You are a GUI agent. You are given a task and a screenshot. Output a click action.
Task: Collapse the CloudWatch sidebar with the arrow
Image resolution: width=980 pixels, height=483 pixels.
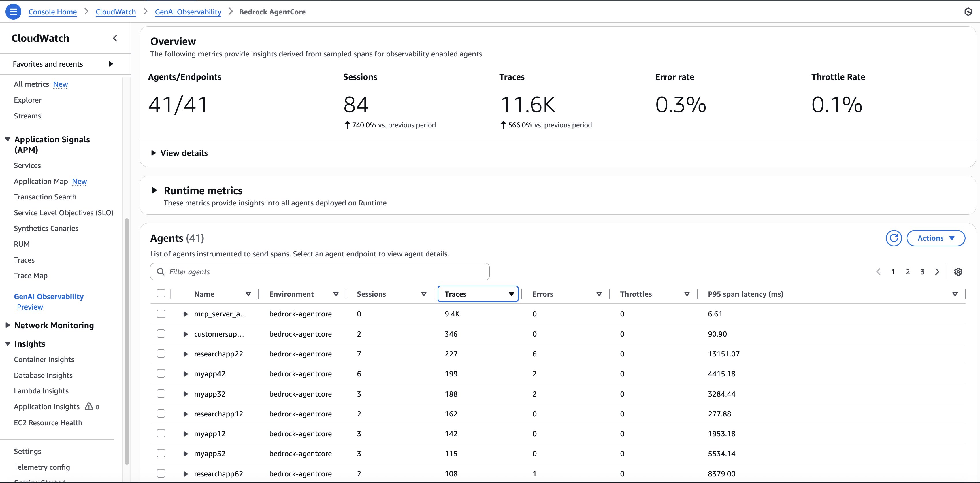coord(115,38)
